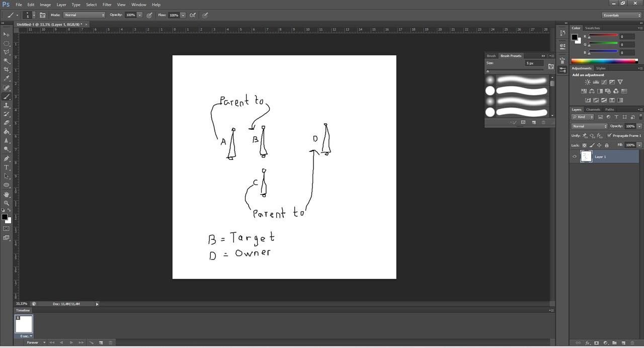Image resolution: width=644 pixels, height=348 pixels.
Task: Hide Layer 1 with its visibility eye
Action: point(574,156)
